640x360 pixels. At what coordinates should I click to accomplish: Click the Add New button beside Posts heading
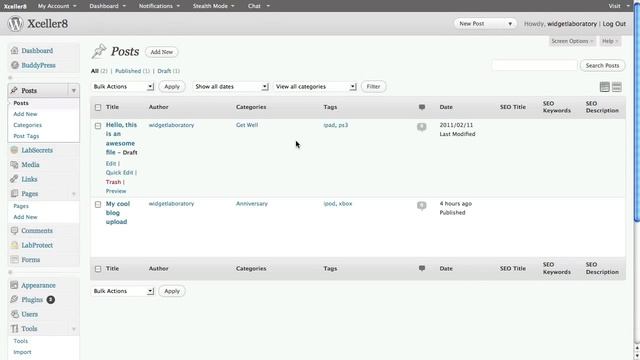(x=162, y=52)
